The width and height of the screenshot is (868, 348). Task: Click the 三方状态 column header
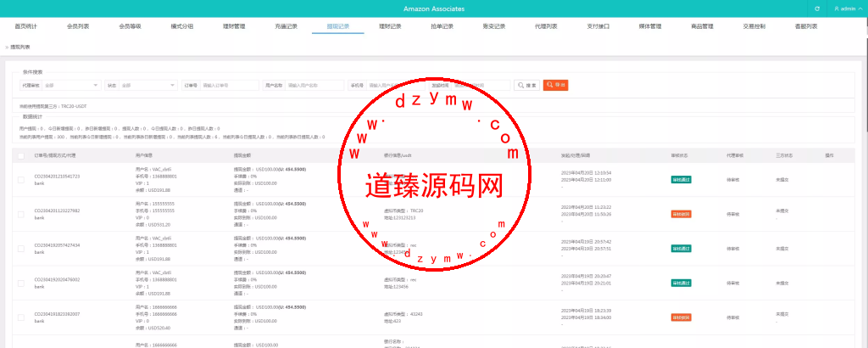click(784, 155)
